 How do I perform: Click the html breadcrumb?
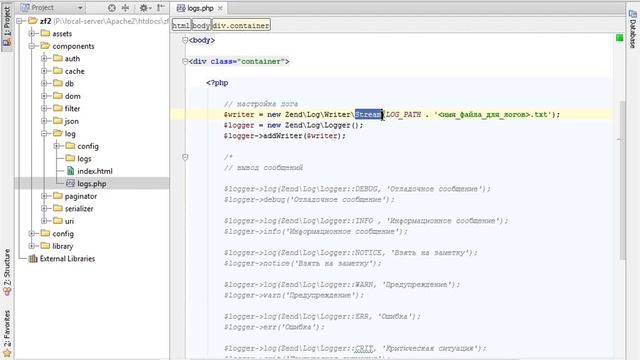click(x=181, y=25)
